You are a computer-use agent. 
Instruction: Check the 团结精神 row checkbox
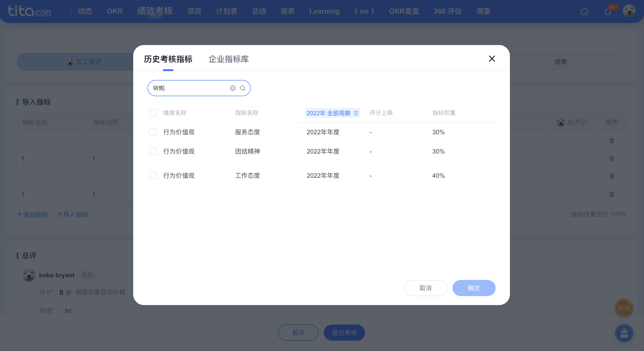(x=153, y=151)
